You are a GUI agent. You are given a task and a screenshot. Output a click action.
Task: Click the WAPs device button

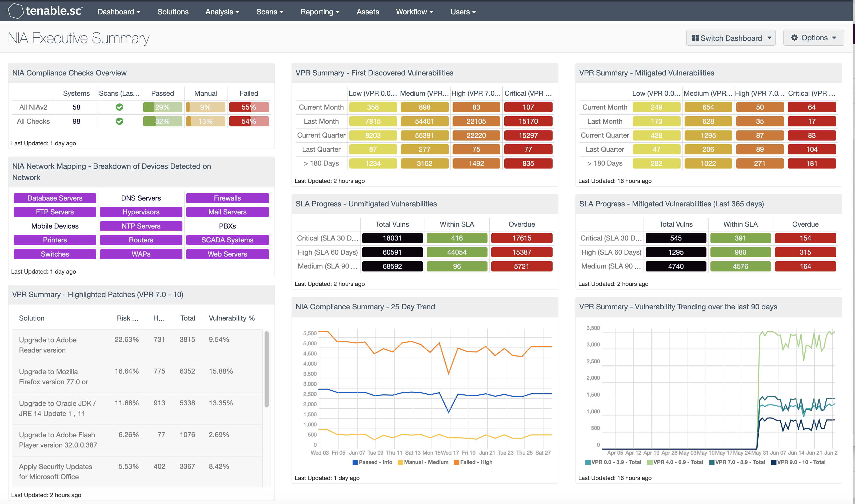coord(141,254)
